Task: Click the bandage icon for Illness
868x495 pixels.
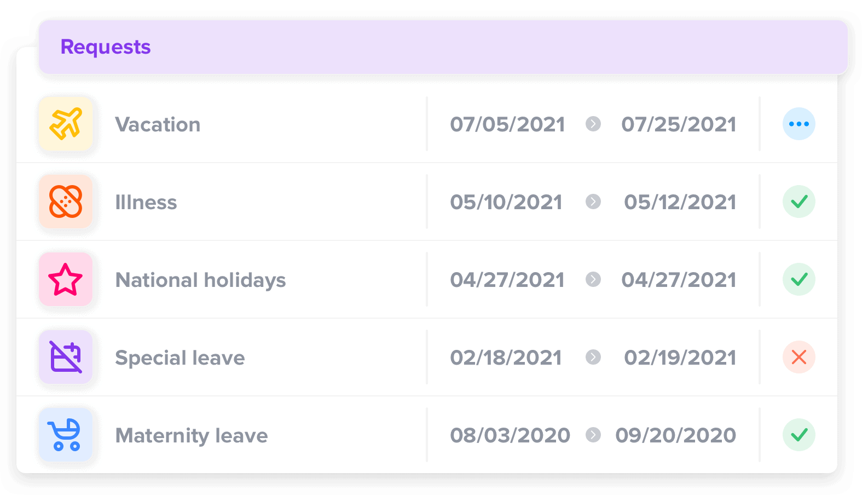Action: point(66,202)
